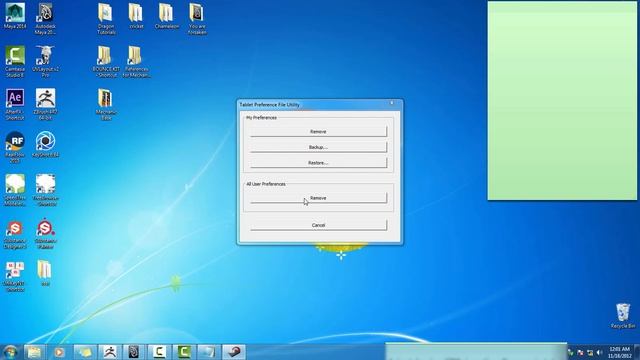This screenshot has width=640, height=360.
Task: Click the Restore... button
Action: (x=318, y=162)
